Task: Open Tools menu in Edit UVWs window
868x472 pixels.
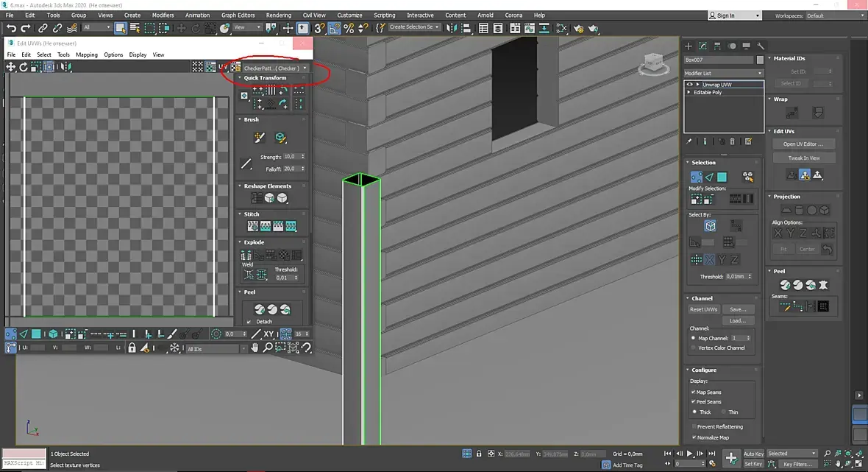Action: 64,54
